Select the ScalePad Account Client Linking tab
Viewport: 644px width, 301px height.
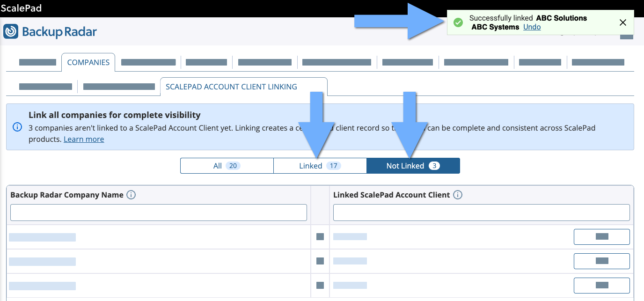point(231,87)
